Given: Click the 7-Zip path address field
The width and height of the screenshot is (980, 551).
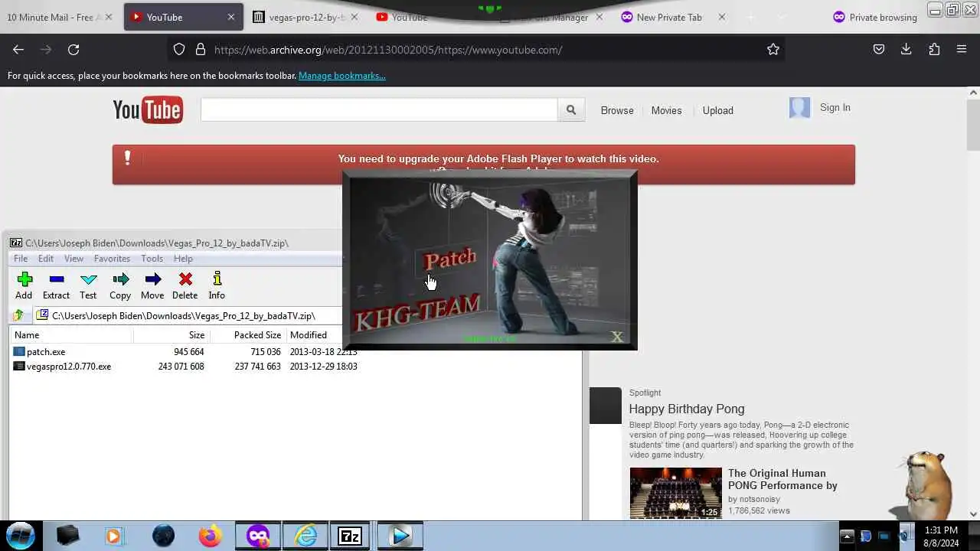Looking at the screenshot, I should [x=186, y=315].
